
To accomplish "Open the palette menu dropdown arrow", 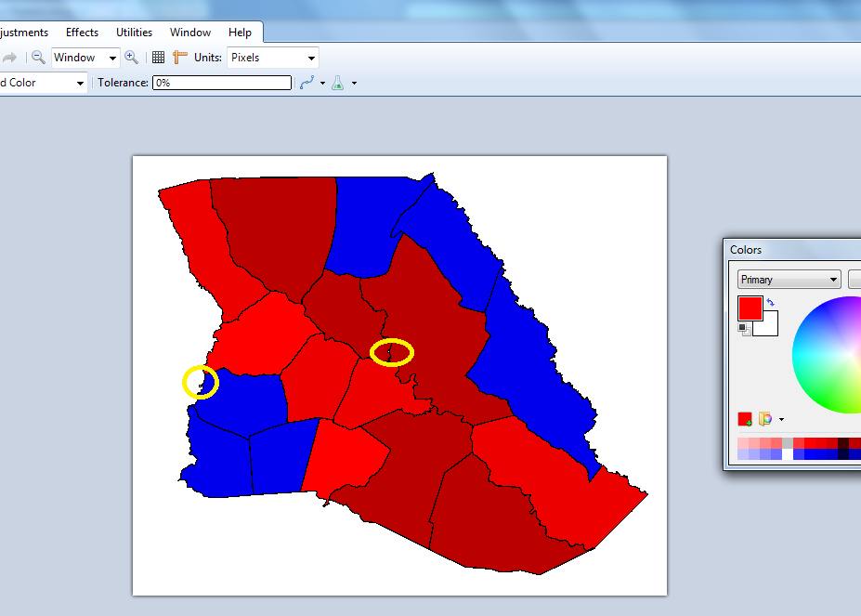I will (x=781, y=420).
